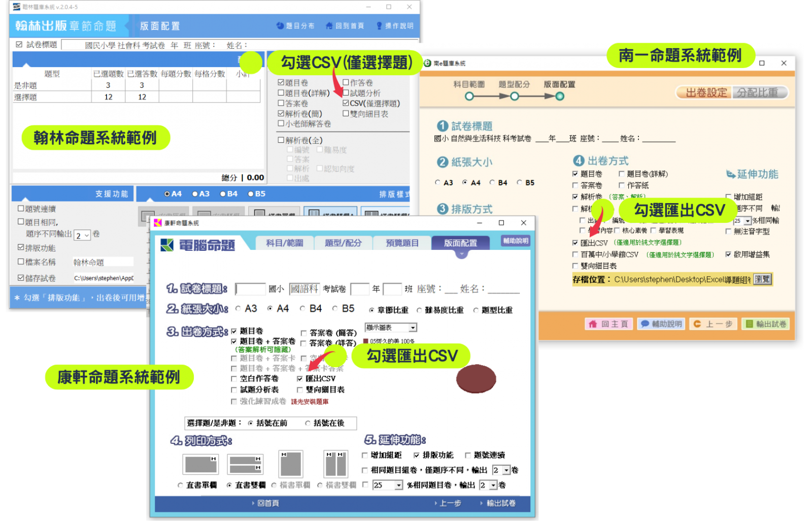Viewport: 812px width, 521px height.
Task: Toggle 雙向細目表 checkbox in 翰林 window
Action: click(346, 114)
